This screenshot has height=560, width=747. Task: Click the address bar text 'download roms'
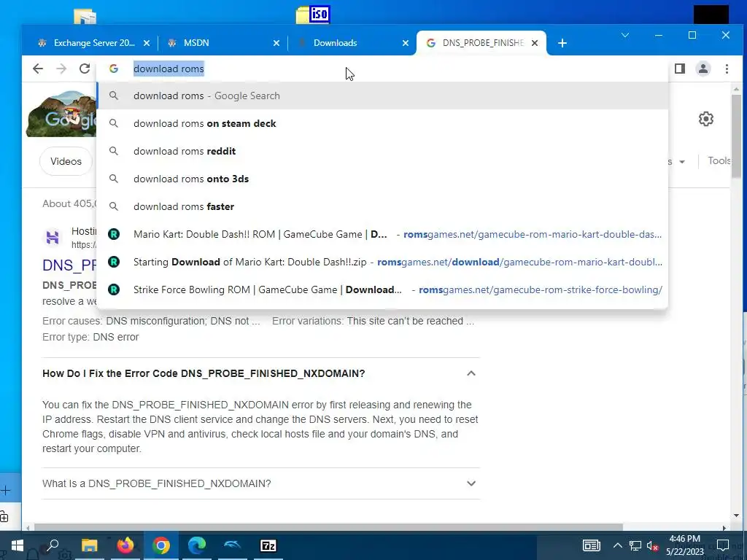(x=169, y=69)
